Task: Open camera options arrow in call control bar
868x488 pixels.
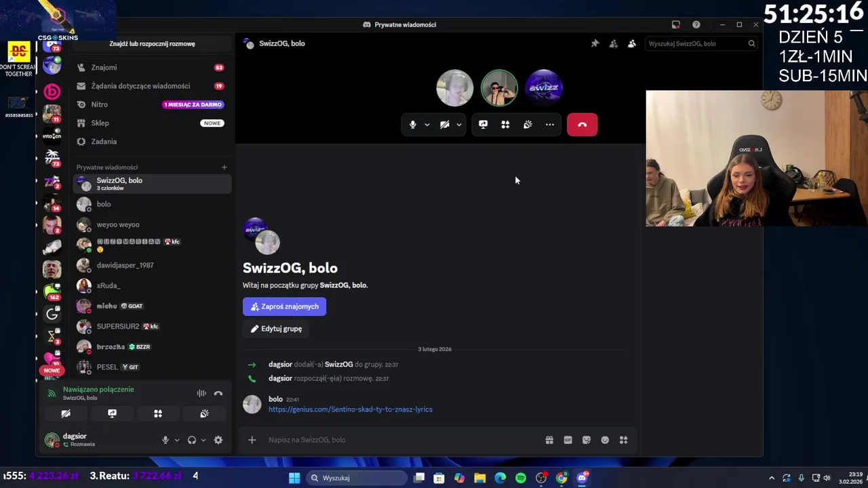Action: [x=459, y=125]
